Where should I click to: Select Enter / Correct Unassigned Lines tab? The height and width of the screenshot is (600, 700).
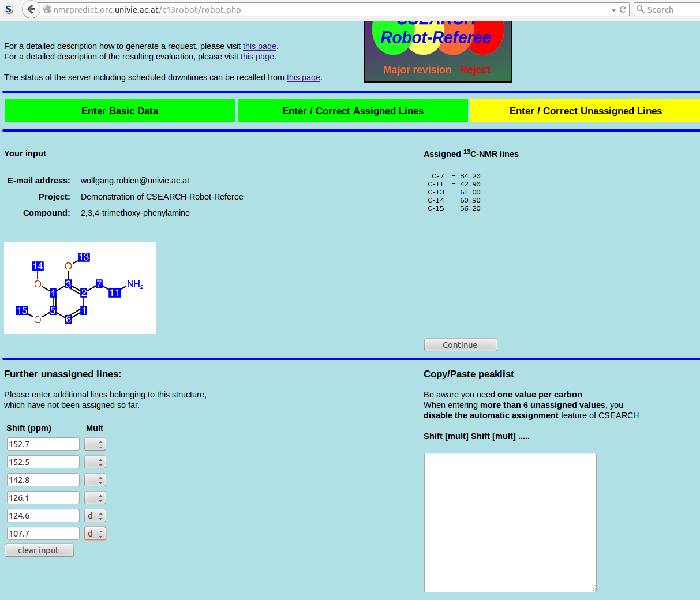click(x=585, y=111)
